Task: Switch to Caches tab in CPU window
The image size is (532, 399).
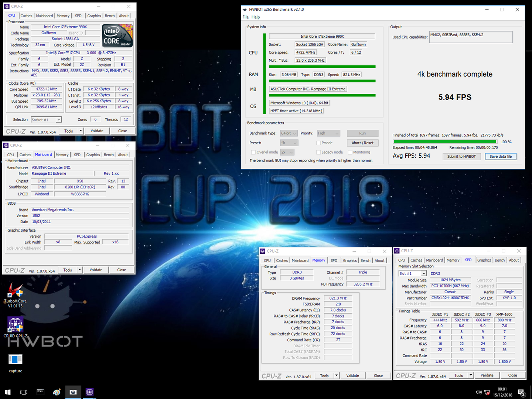Action: coord(26,16)
